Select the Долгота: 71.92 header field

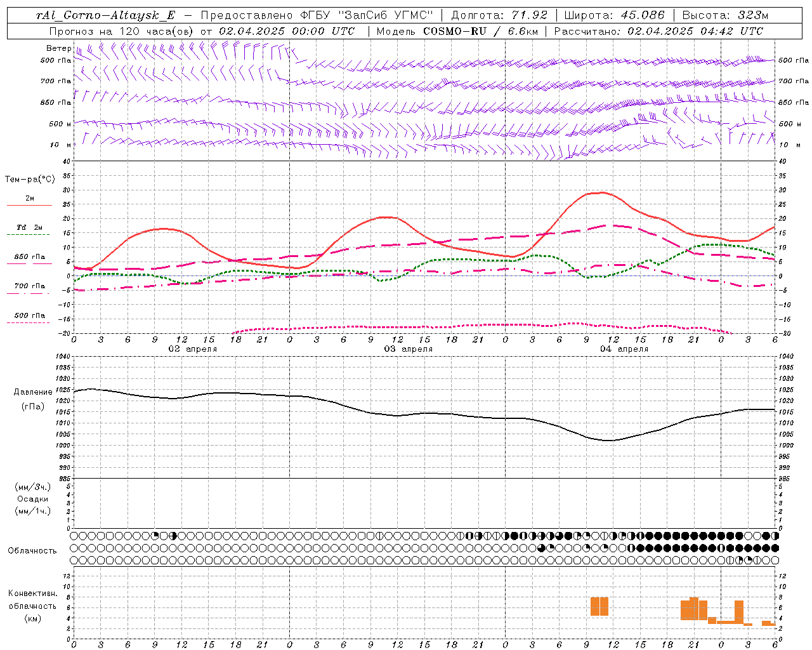[x=499, y=15]
